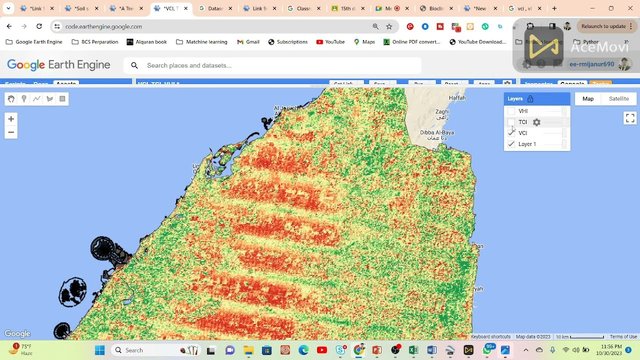Open the Online PDF converter bookmark
Image resolution: width=640 pixels, height=360 pixels.
tap(411, 42)
